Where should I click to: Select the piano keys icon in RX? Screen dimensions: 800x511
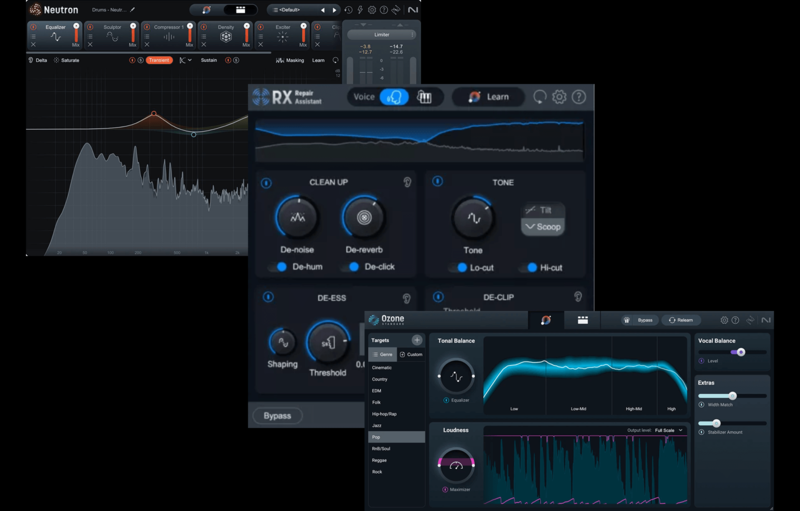point(424,97)
